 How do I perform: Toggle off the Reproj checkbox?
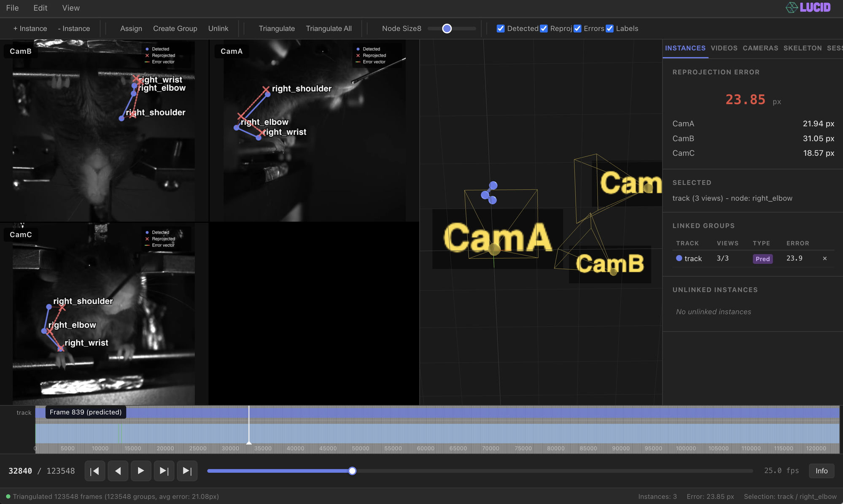(x=544, y=28)
